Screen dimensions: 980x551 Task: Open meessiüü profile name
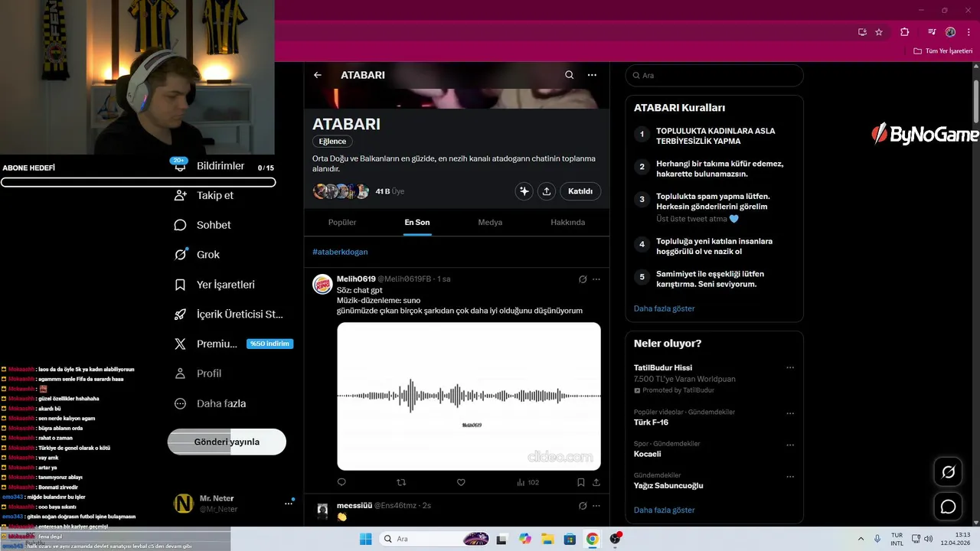[354, 505]
